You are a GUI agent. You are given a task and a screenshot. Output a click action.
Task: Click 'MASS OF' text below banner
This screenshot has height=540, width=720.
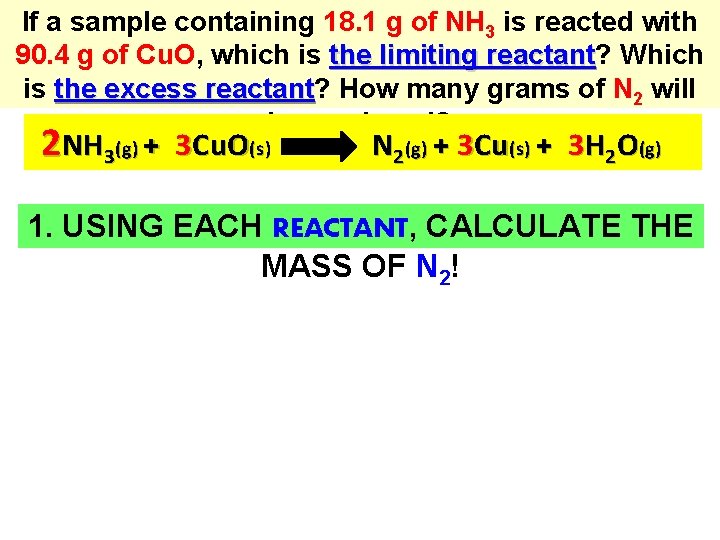click(333, 266)
